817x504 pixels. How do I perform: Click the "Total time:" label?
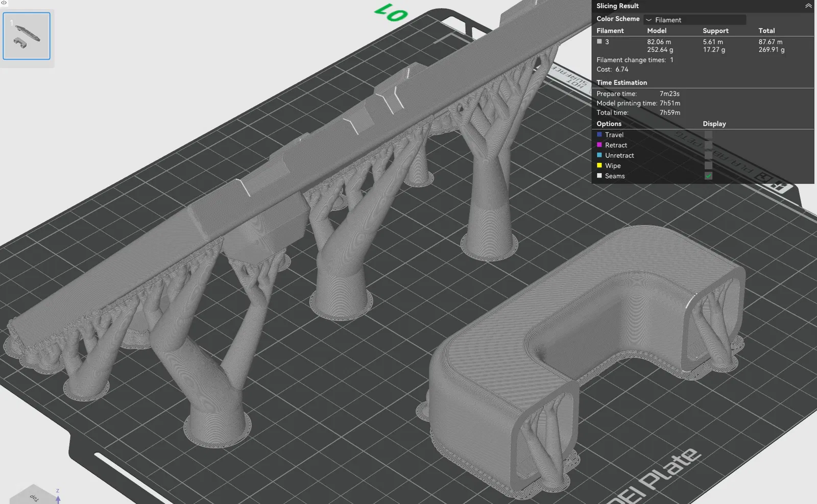pyautogui.click(x=612, y=113)
